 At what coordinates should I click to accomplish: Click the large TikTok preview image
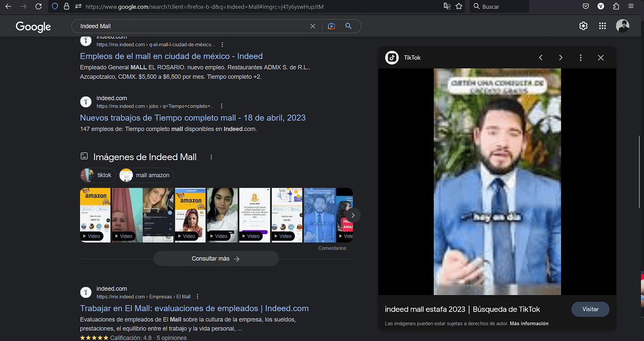497,182
